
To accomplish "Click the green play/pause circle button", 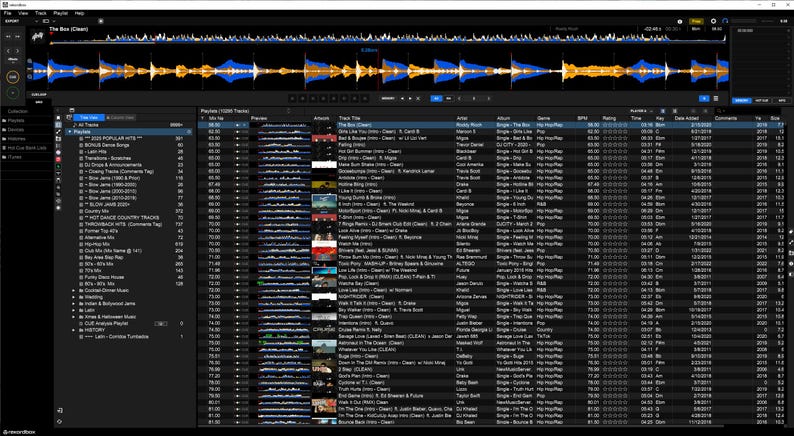I will point(13,93).
